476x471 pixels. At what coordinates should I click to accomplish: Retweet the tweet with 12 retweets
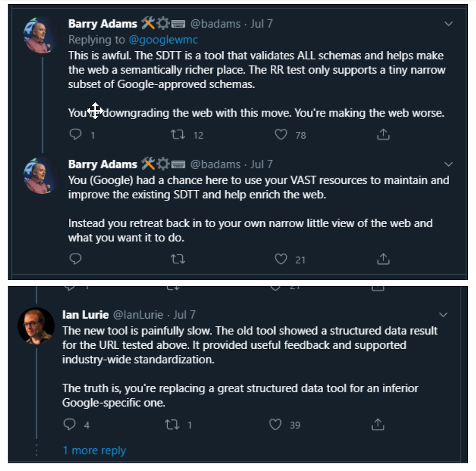178,134
